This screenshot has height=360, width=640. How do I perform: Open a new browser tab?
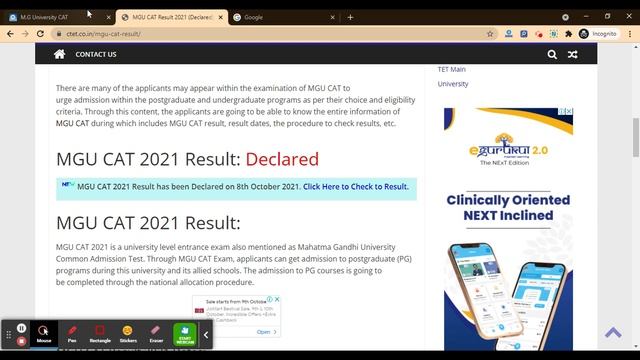tap(350, 17)
